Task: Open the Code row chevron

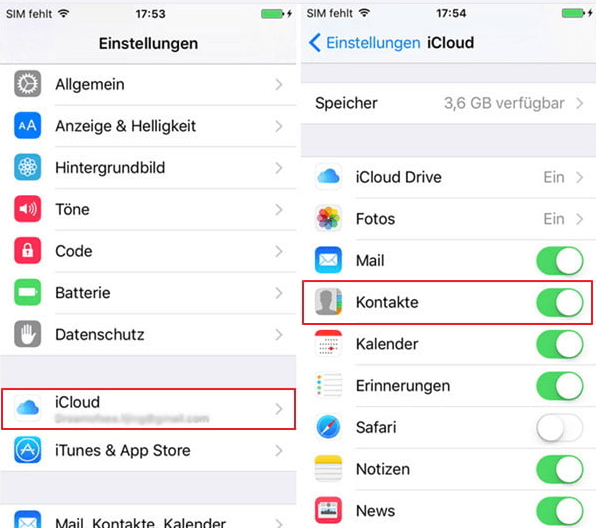Action: 279,251
